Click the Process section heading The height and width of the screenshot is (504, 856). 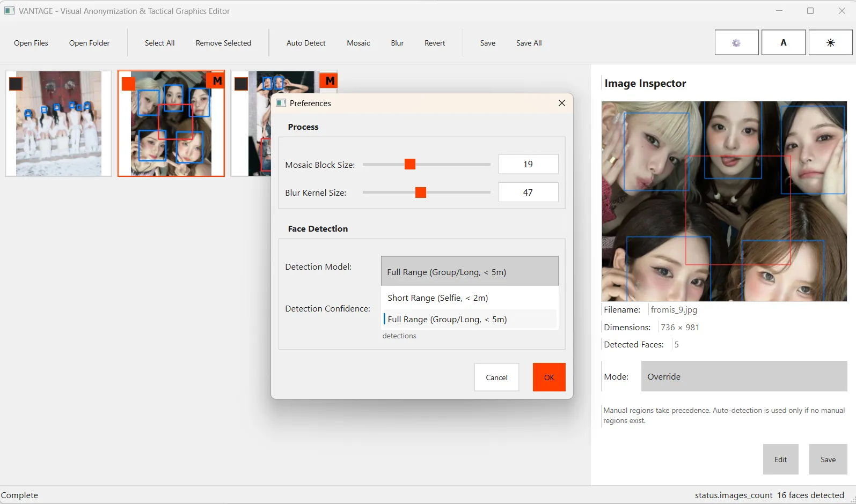(x=303, y=127)
